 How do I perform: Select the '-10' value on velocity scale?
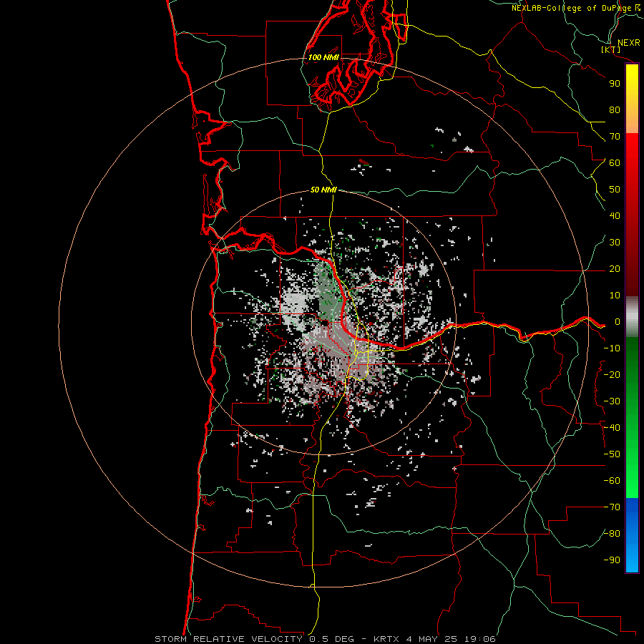612,348
